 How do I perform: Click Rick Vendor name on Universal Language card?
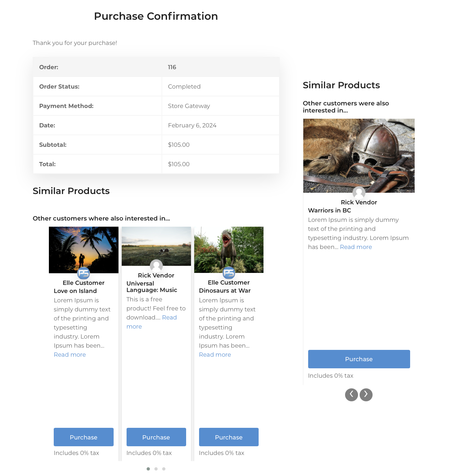[156, 276]
